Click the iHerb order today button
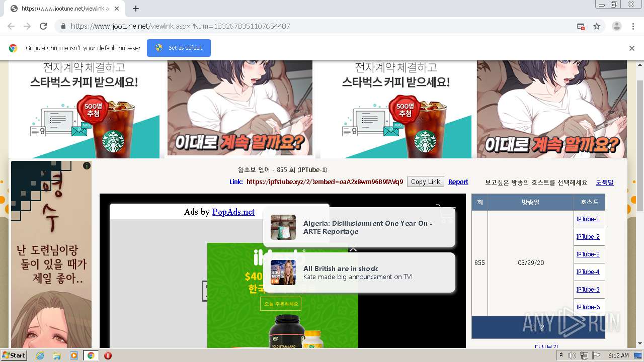Viewport: 644px width, 362px height. pos(280,304)
